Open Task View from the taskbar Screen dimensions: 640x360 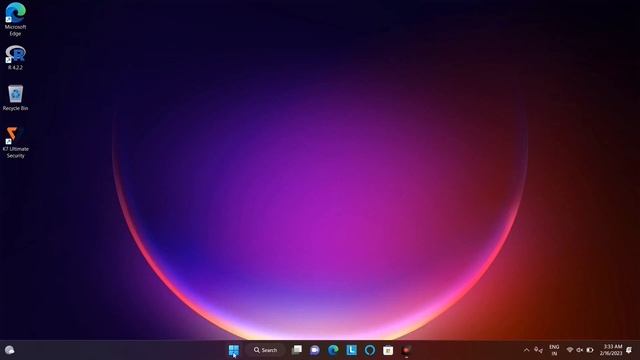pyautogui.click(x=297, y=350)
